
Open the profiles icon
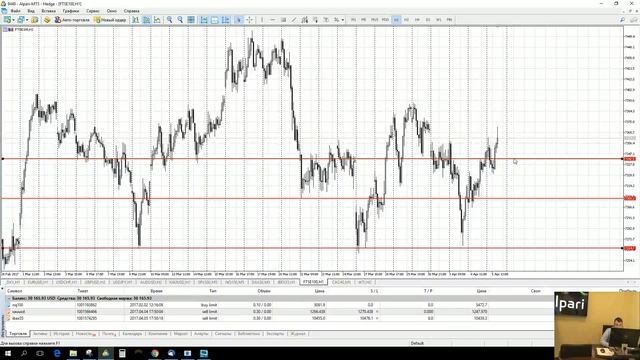point(21,20)
